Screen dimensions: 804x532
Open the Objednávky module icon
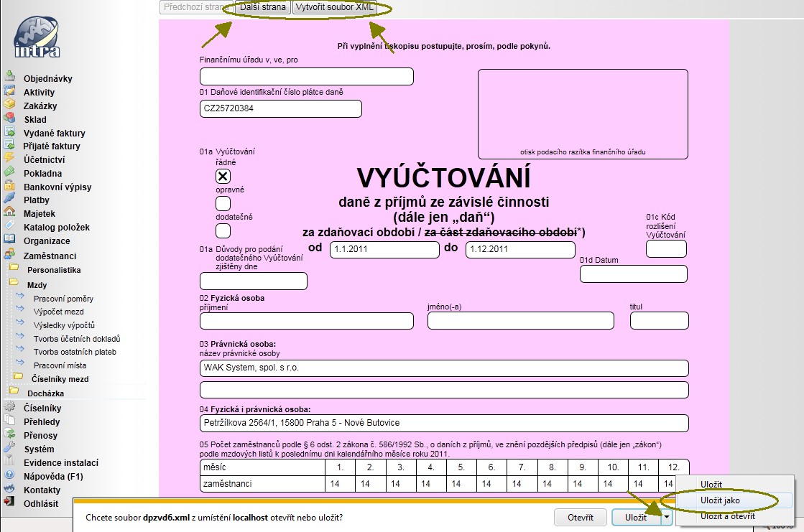coord(9,78)
